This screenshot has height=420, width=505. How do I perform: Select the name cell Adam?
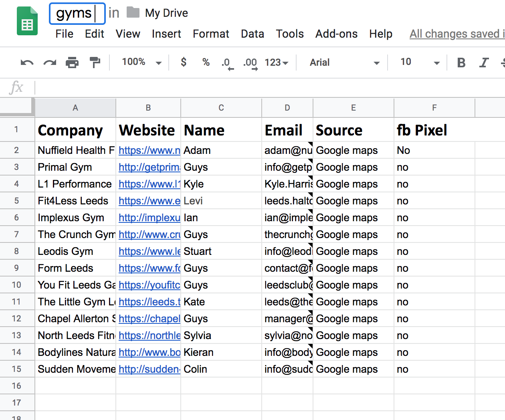pos(221,150)
